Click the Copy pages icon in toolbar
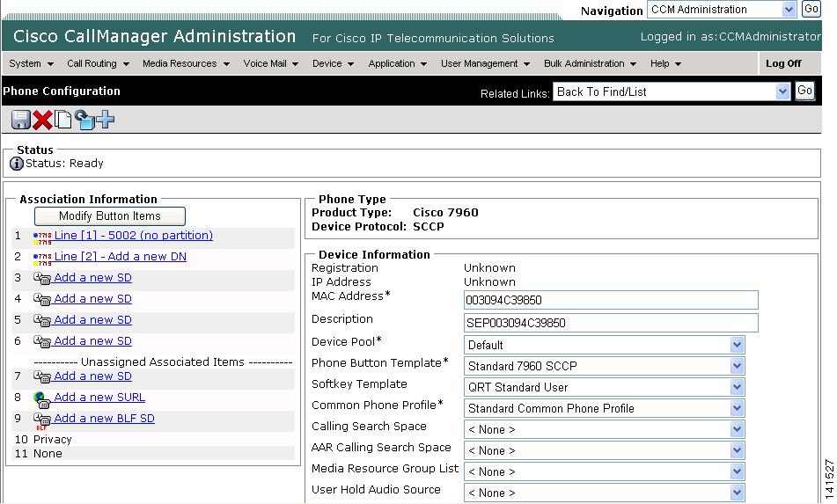The image size is (837, 504). point(63,120)
